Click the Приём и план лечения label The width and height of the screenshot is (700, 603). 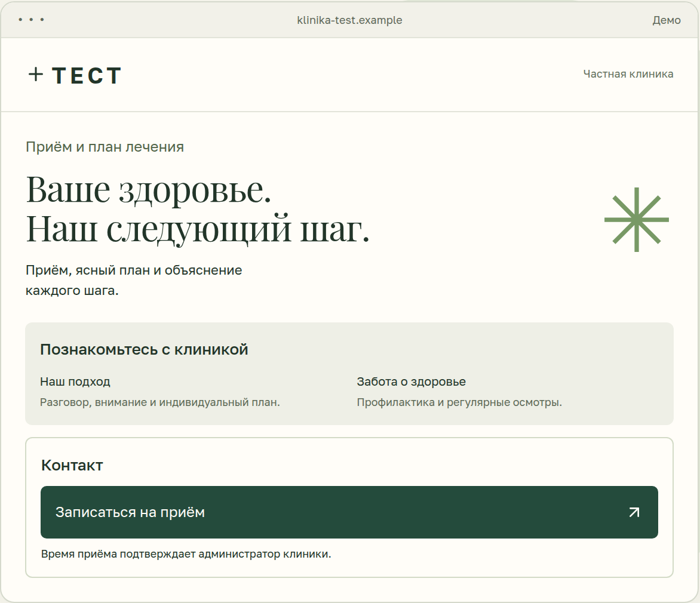105,147
